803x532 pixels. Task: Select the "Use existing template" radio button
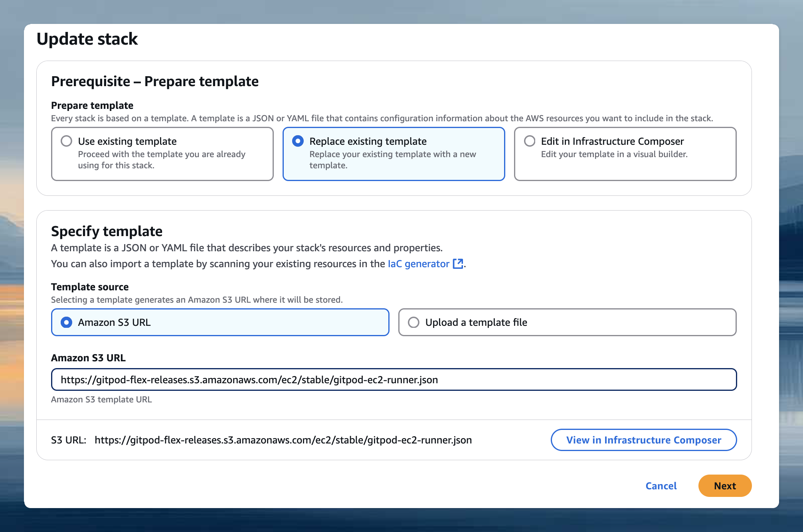[67, 141]
